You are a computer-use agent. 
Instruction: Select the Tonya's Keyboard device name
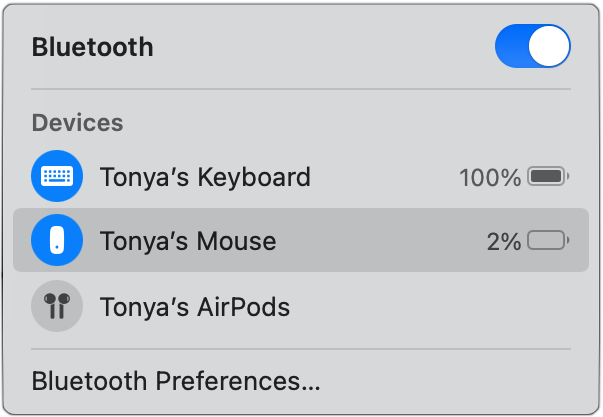tap(205, 178)
